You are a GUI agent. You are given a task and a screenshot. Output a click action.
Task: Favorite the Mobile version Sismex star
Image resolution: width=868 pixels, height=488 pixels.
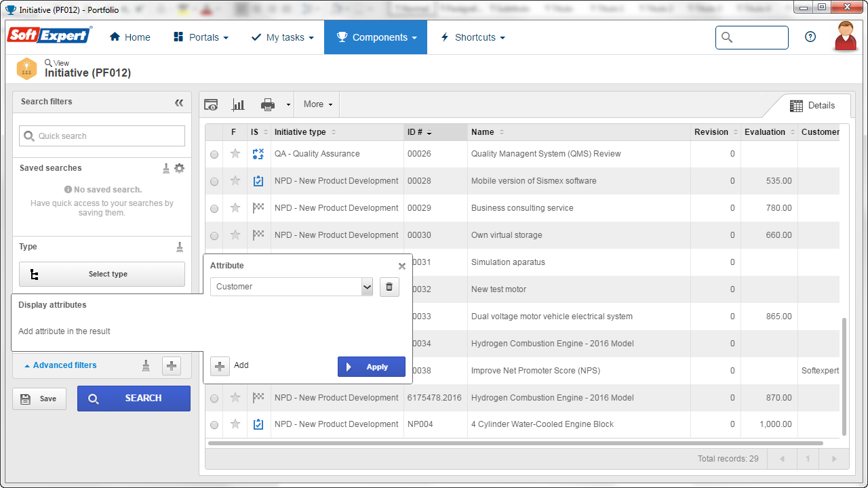(235, 181)
